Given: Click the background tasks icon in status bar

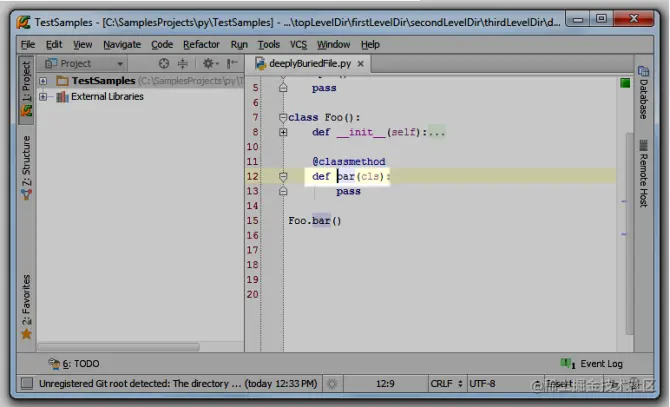Looking at the screenshot, I should click(332, 384).
